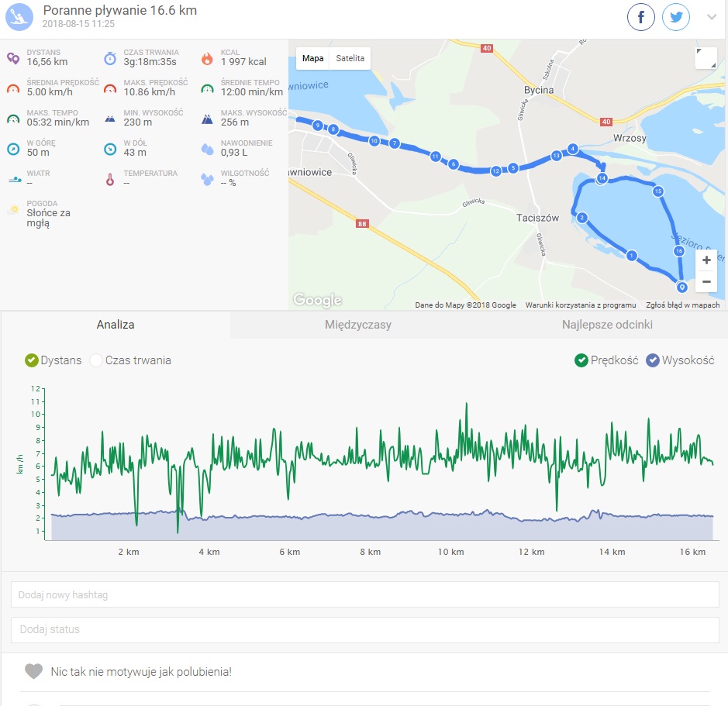Toggle Wysokość elevation series on chart

click(653, 360)
